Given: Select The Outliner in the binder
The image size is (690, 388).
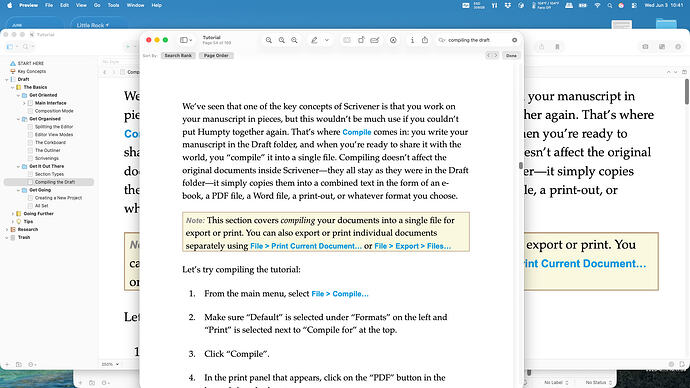Looking at the screenshot, I should (48, 150).
